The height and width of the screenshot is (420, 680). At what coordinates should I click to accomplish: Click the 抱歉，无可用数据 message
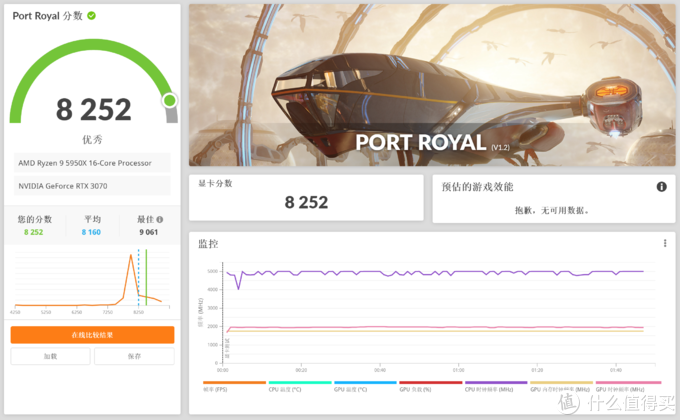552,210
